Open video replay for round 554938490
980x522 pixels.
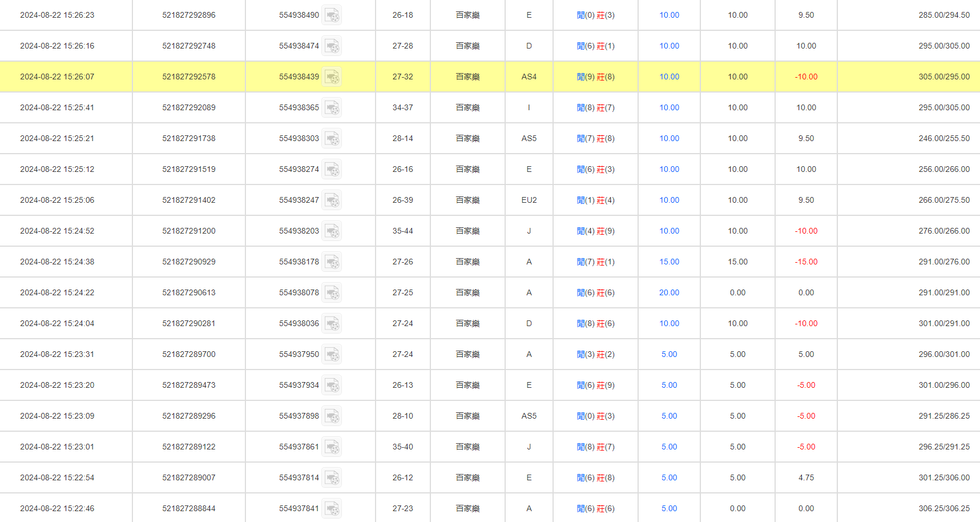[332, 15]
